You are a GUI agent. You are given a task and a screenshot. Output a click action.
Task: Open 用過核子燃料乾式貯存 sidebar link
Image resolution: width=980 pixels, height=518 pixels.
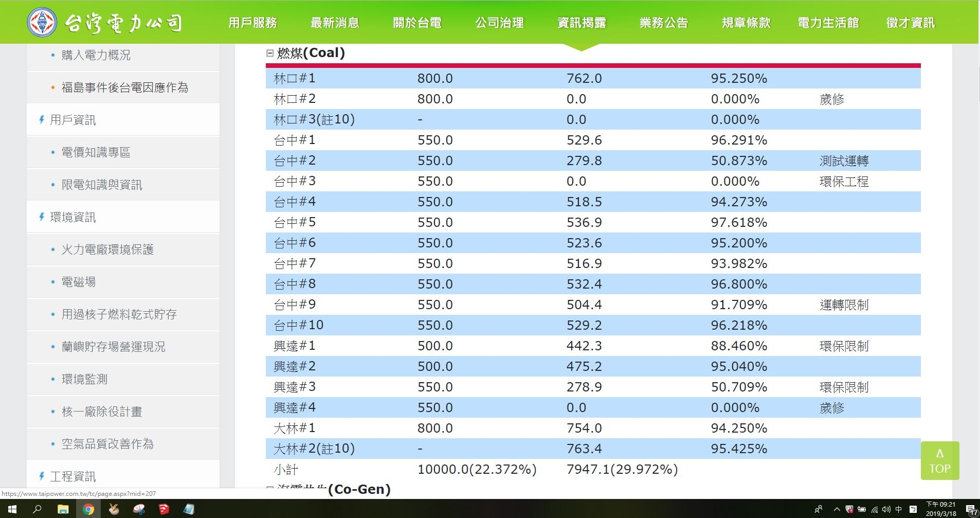[x=119, y=314]
